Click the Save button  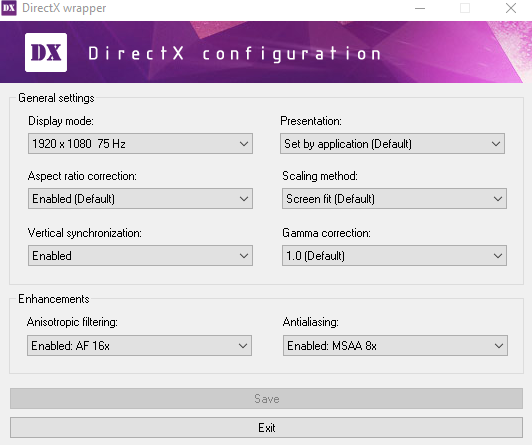(x=266, y=399)
